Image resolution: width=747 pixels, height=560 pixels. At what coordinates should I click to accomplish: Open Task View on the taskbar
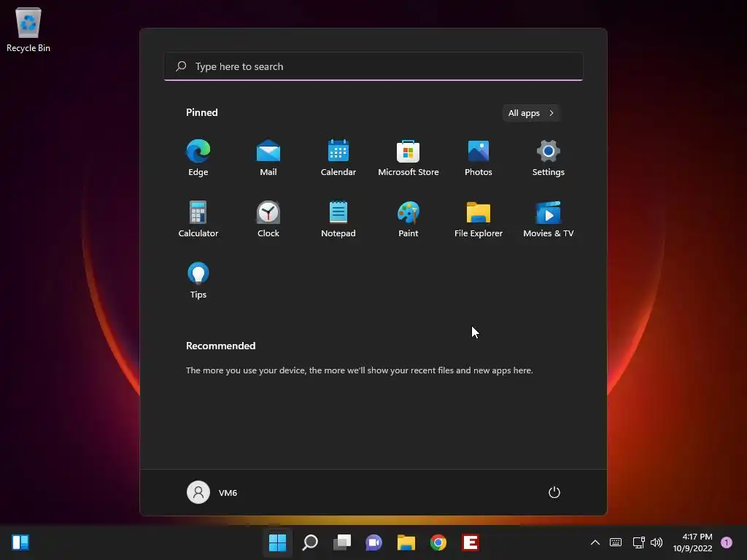pyautogui.click(x=342, y=542)
